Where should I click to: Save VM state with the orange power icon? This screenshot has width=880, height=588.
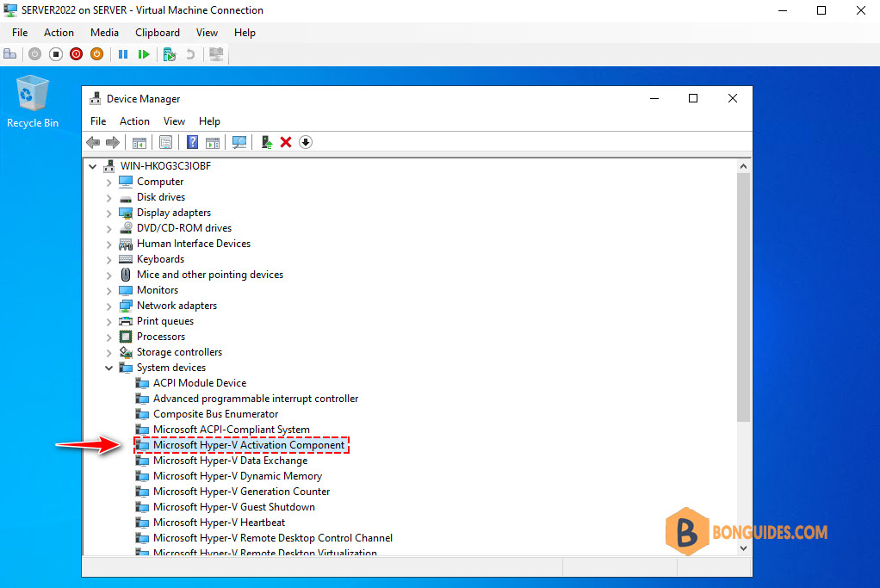click(97, 54)
